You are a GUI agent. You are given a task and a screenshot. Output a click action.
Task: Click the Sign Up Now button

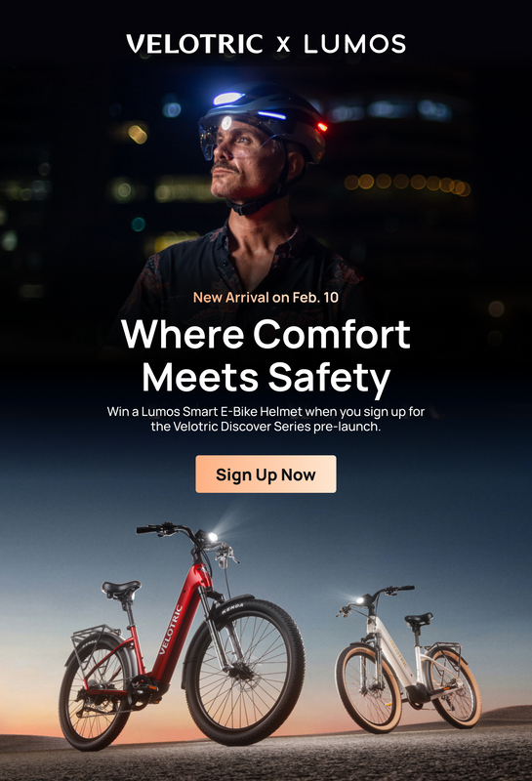[x=266, y=474]
